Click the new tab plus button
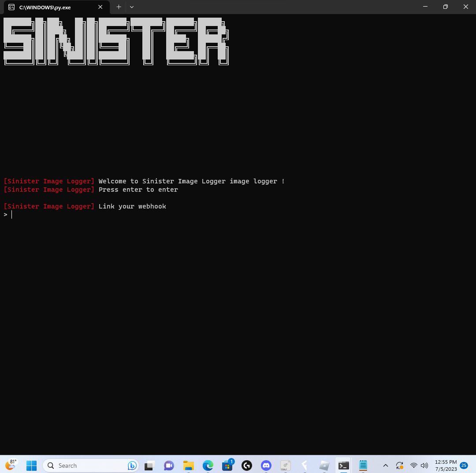The height and width of the screenshot is (473, 476). [118, 7]
